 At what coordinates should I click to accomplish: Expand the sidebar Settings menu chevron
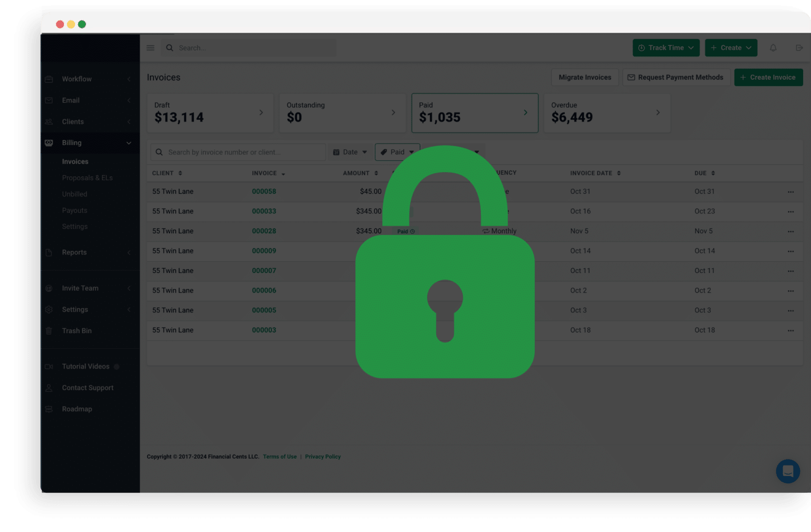point(129,310)
